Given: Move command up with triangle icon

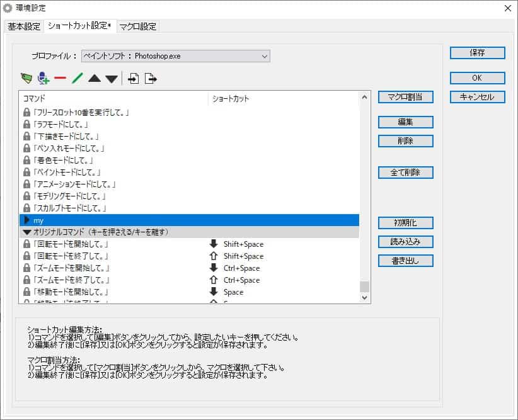Looking at the screenshot, I should click(95, 78).
